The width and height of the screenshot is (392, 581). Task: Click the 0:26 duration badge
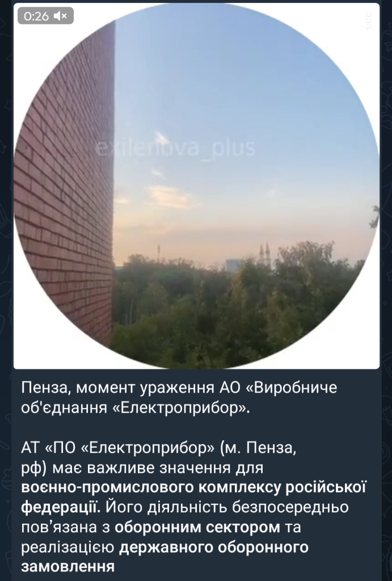pos(45,15)
